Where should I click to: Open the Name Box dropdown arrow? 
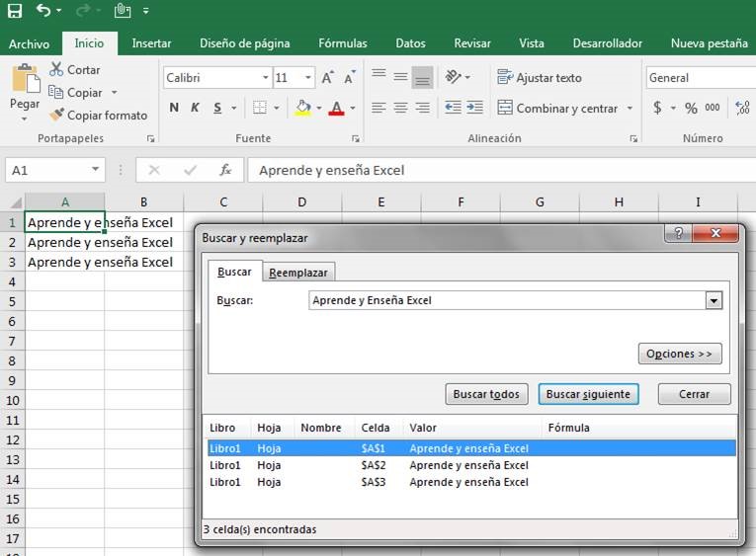coord(95,169)
